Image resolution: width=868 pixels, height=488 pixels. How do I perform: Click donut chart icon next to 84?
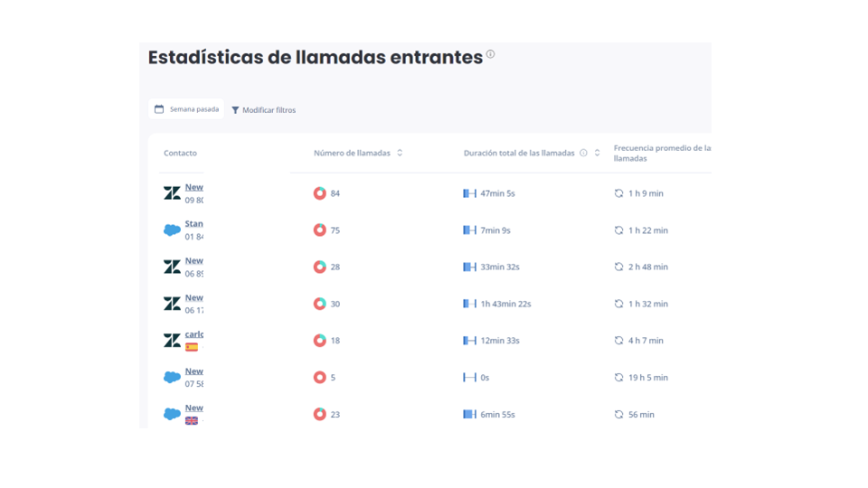tap(319, 193)
